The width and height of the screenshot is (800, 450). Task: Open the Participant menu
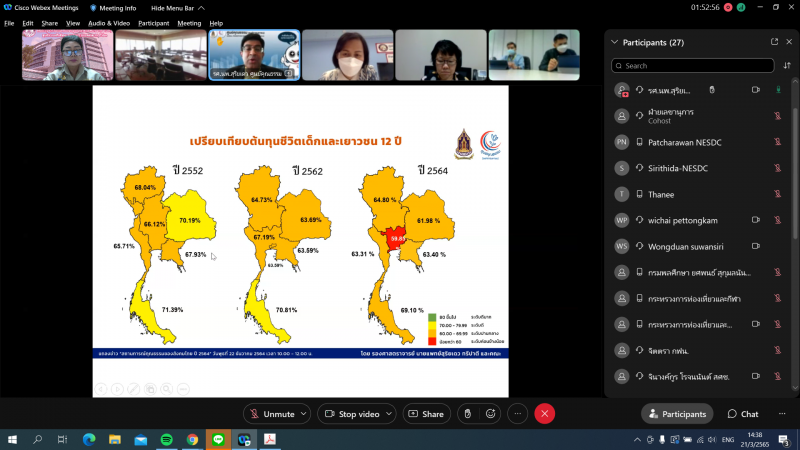pos(154,23)
